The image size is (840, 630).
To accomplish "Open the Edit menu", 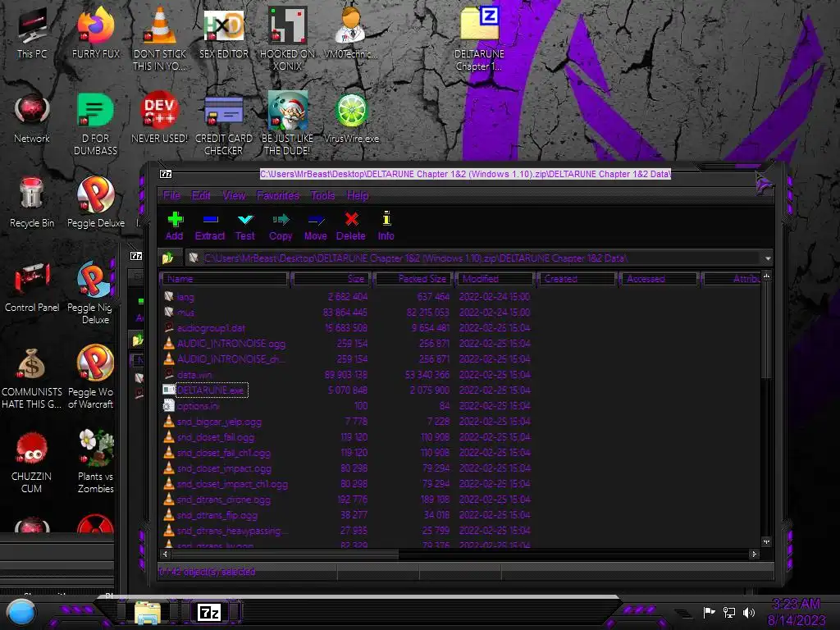I will 201,195.
